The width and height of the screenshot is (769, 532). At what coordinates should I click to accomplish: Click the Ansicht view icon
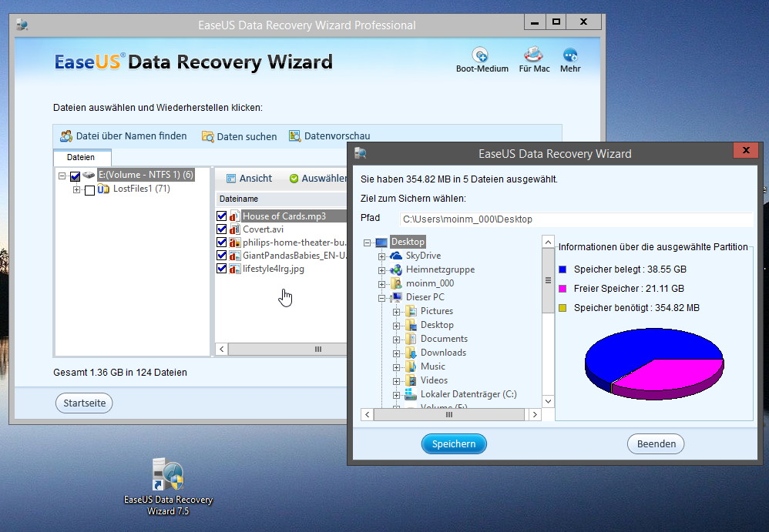[x=231, y=179]
